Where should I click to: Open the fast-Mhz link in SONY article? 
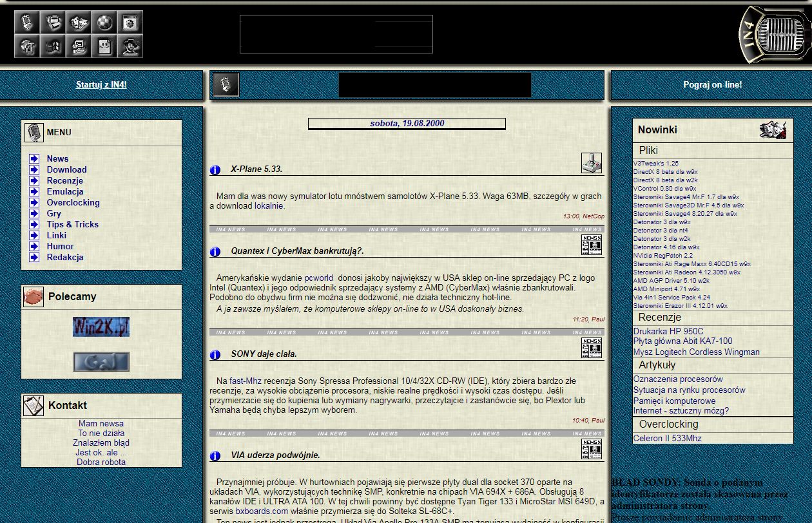click(x=245, y=381)
